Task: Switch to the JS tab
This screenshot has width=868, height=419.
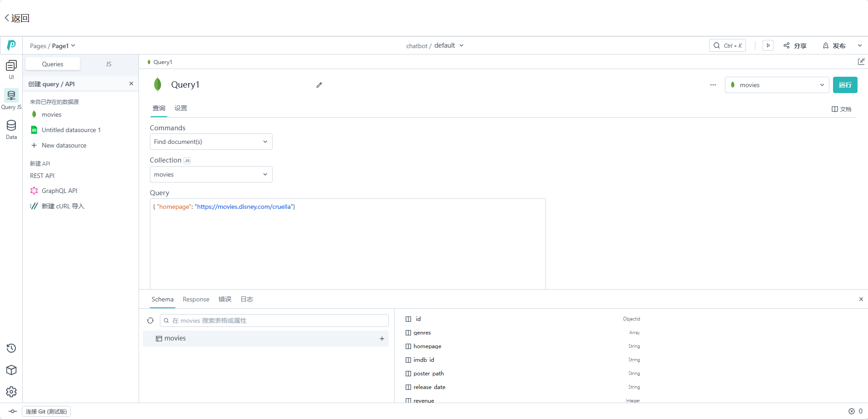Action: 109,64
